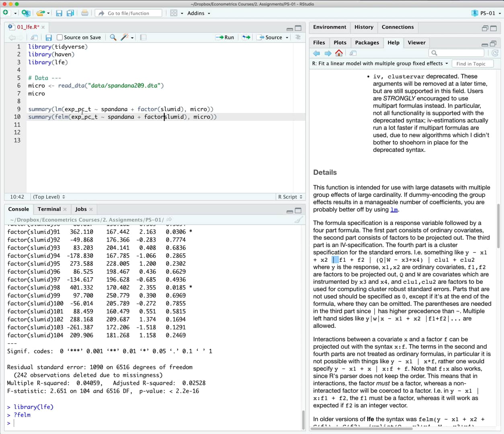Click the Print icon in main toolbar
504x434 pixels.
click(x=85, y=13)
